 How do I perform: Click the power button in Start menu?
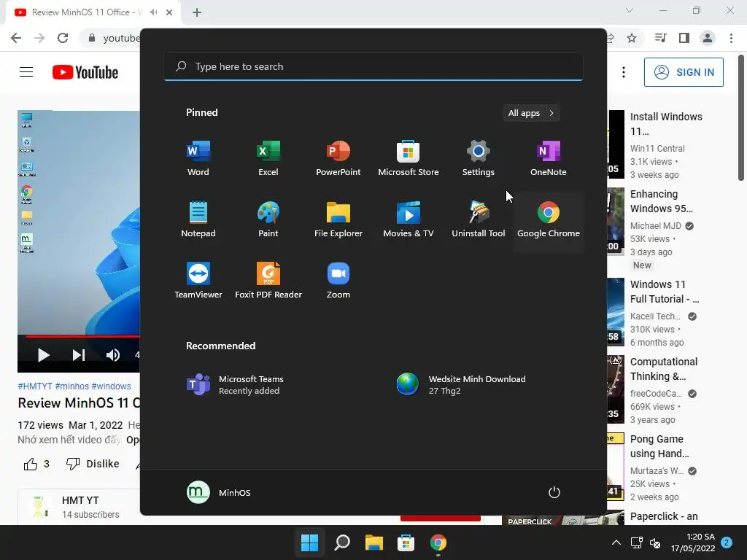click(554, 492)
